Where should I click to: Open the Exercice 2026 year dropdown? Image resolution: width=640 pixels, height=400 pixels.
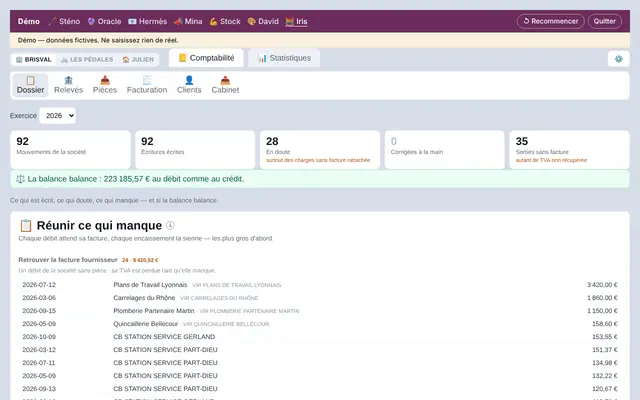click(58, 116)
